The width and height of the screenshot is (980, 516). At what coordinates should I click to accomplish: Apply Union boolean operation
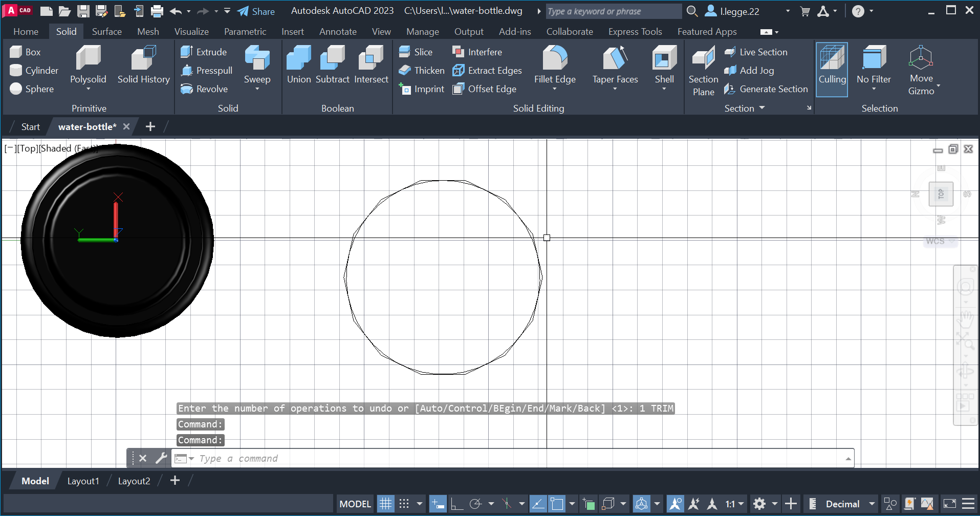[299, 64]
